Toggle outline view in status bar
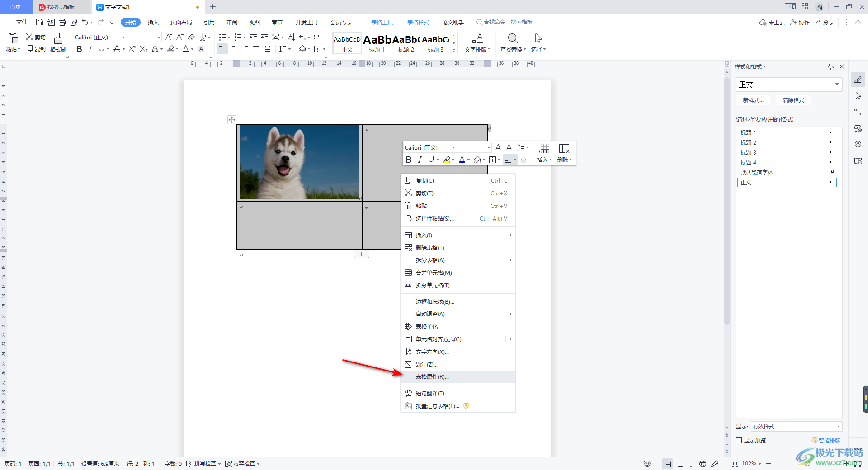Viewport: 868px width, 470px height. [679, 464]
